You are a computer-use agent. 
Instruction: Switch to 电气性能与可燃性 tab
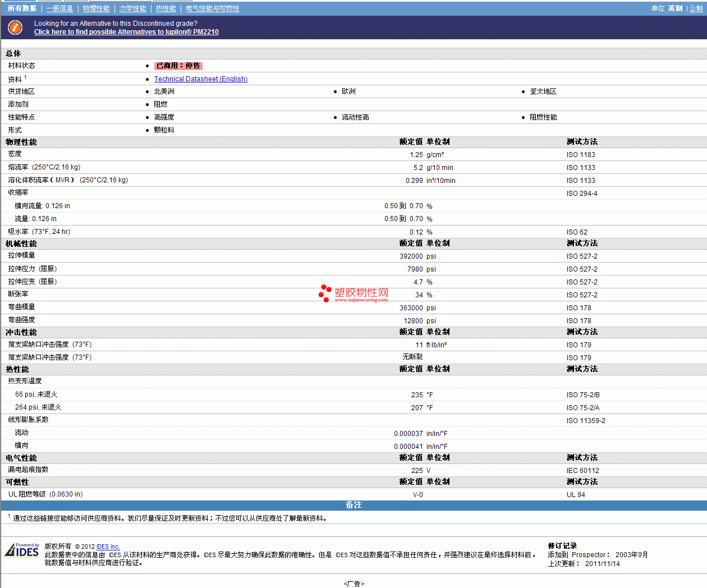click(x=212, y=8)
